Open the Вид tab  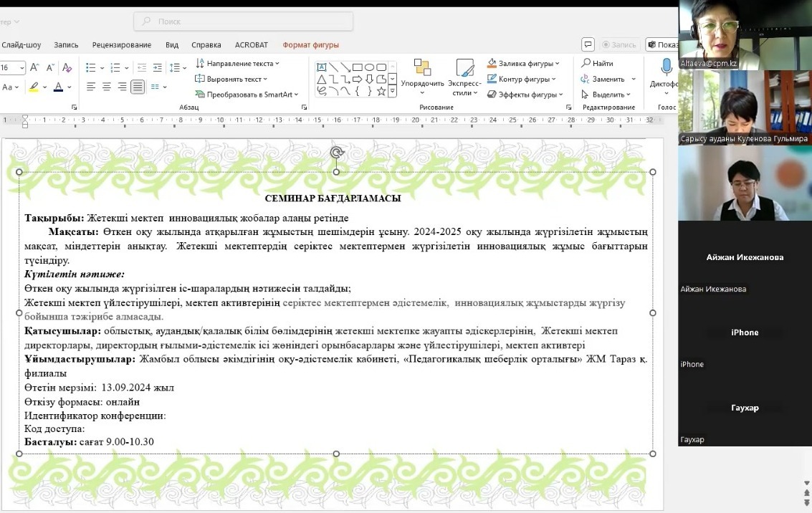point(172,45)
